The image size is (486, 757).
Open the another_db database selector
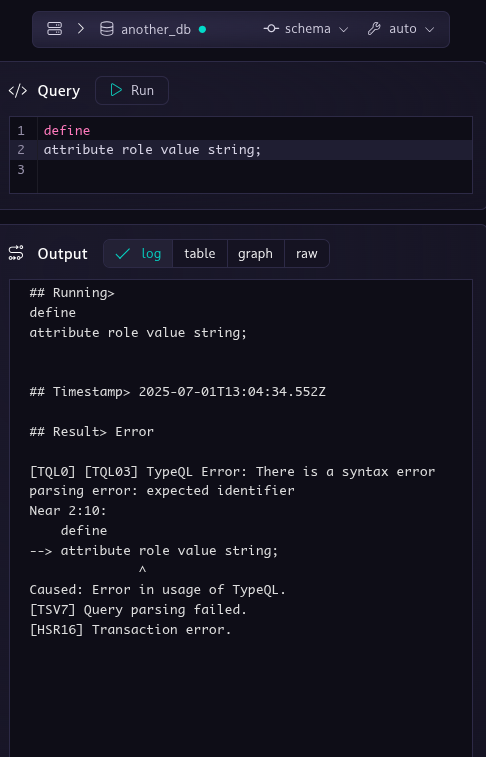153,29
